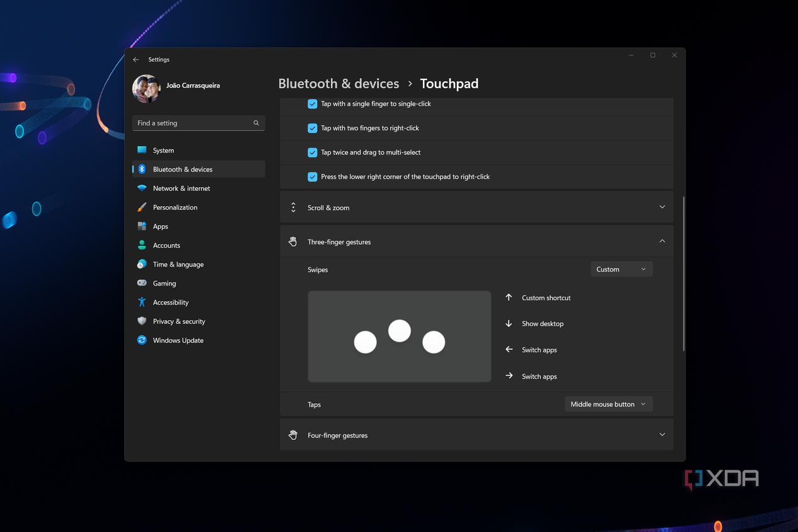
Task: Click the right arrow swipe icon
Action: pos(509,376)
